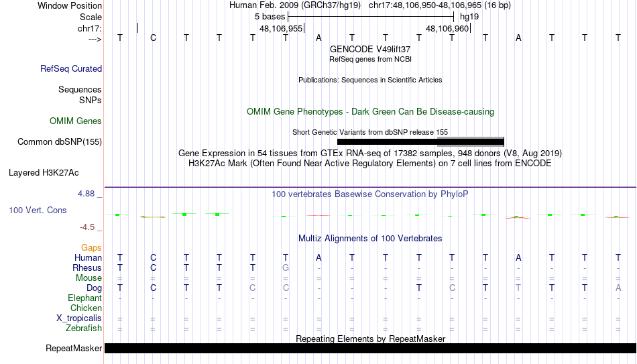This screenshot has height=364, width=637.
Task: Click the H3K27Ac Mark ENCODE title
Action: coord(370,164)
